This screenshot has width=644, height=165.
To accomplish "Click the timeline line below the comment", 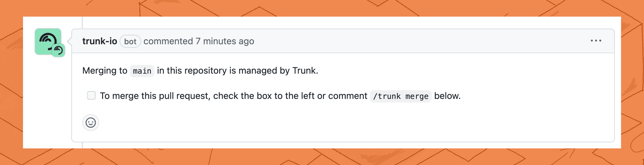I will [x=82, y=145].
